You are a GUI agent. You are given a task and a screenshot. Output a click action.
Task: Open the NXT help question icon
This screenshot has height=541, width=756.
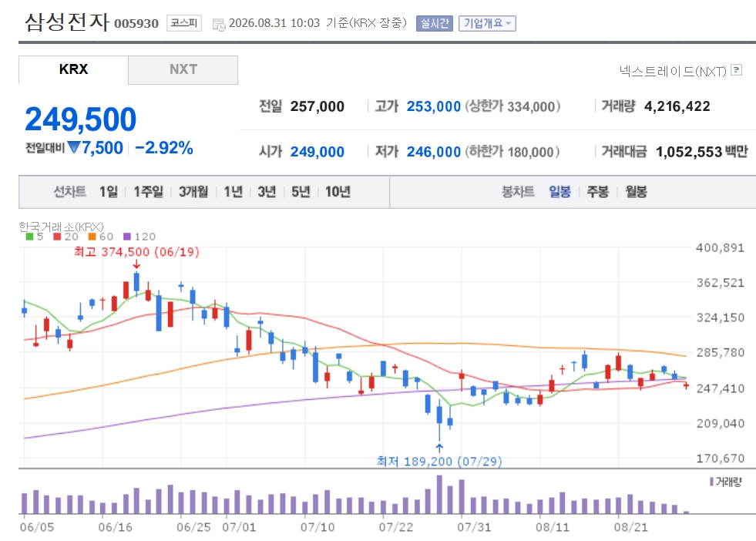point(736,70)
